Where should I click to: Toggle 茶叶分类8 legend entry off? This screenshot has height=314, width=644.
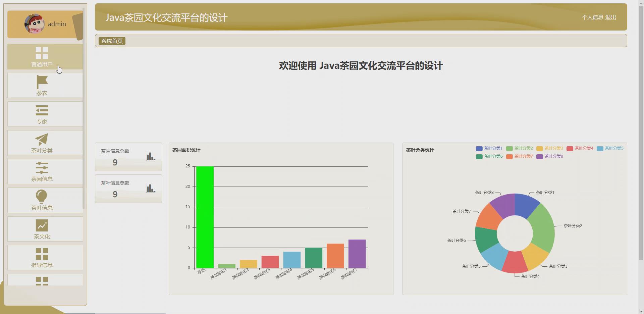tap(550, 156)
